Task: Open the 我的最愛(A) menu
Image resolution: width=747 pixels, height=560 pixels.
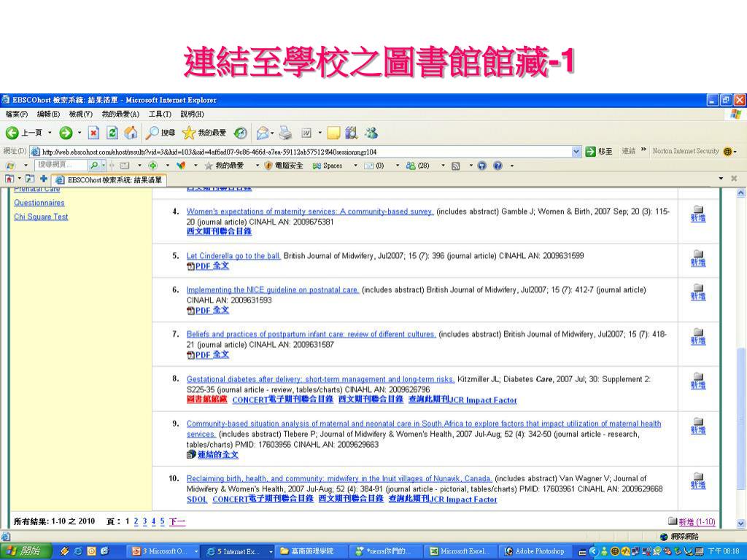Action: [120, 114]
